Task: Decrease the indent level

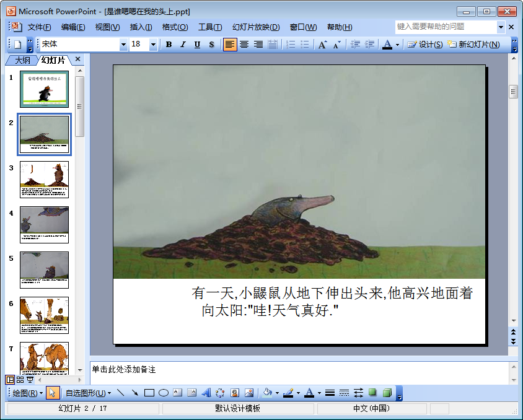Action: click(x=355, y=45)
